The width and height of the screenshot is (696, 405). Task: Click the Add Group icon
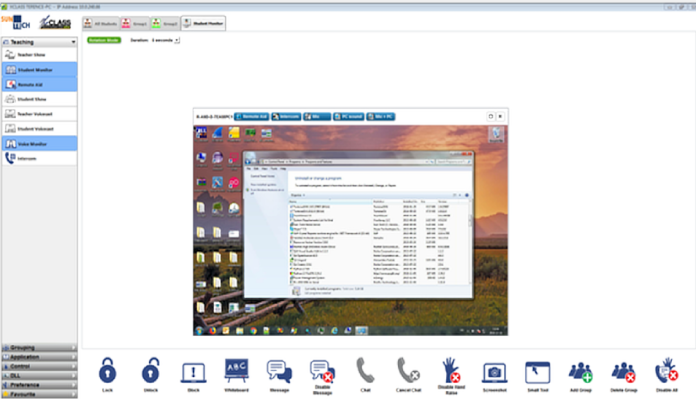tap(581, 372)
